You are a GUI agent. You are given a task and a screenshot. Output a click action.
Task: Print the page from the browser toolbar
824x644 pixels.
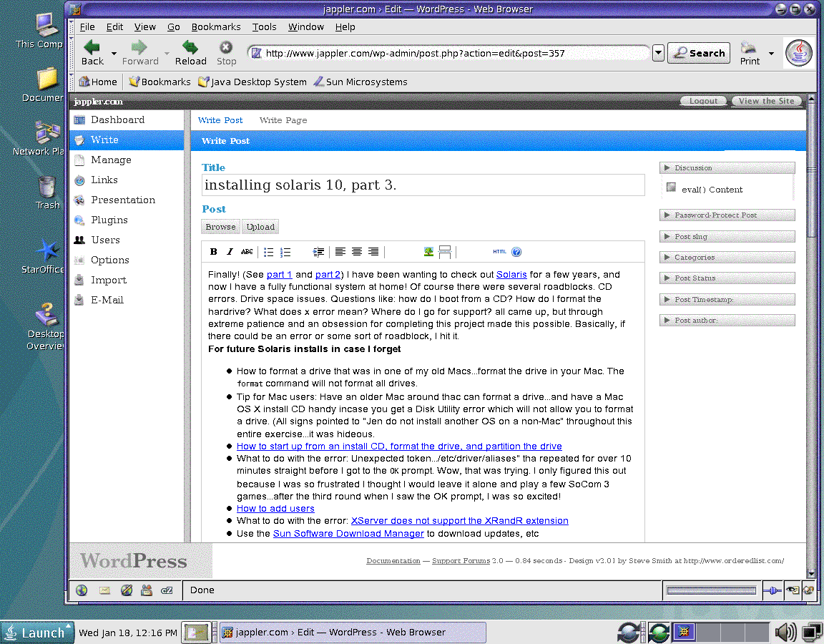coord(750,52)
